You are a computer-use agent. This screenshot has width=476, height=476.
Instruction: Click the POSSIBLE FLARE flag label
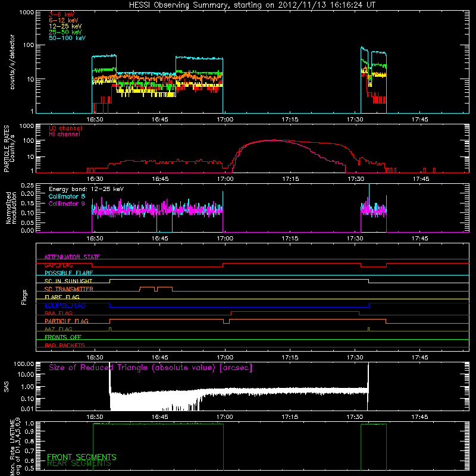click(x=68, y=273)
